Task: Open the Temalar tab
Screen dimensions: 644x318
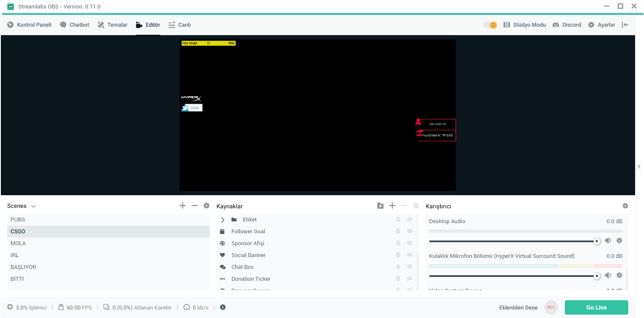Action: (112, 25)
